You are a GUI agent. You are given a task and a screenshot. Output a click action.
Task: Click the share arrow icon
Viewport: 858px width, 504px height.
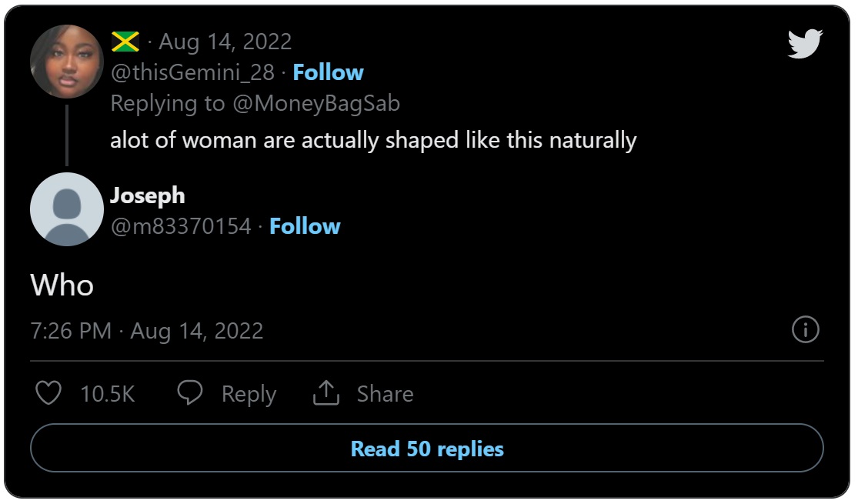click(x=326, y=393)
